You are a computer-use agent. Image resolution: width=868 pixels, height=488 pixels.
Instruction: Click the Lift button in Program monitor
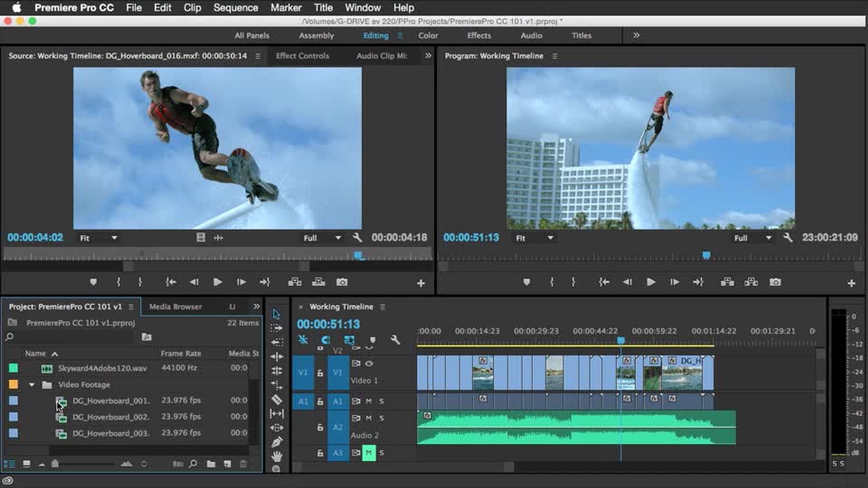pyautogui.click(x=726, y=282)
